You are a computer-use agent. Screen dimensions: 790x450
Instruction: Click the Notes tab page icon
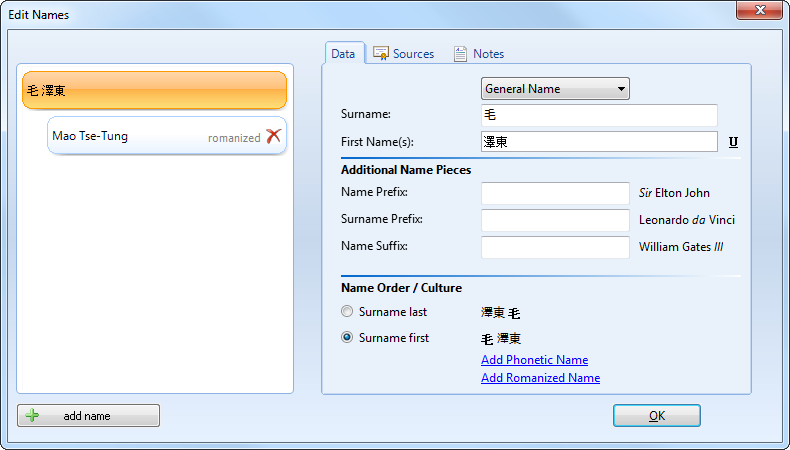click(x=460, y=54)
